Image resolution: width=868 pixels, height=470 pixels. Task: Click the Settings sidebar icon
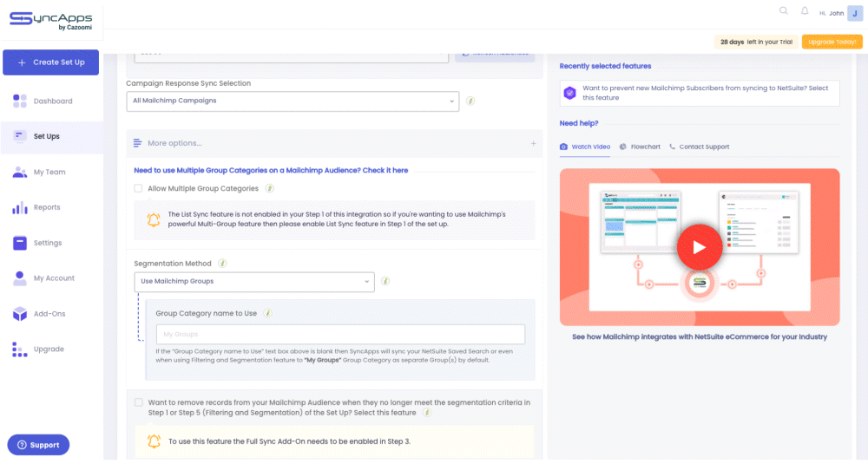pyautogui.click(x=20, y=243)
